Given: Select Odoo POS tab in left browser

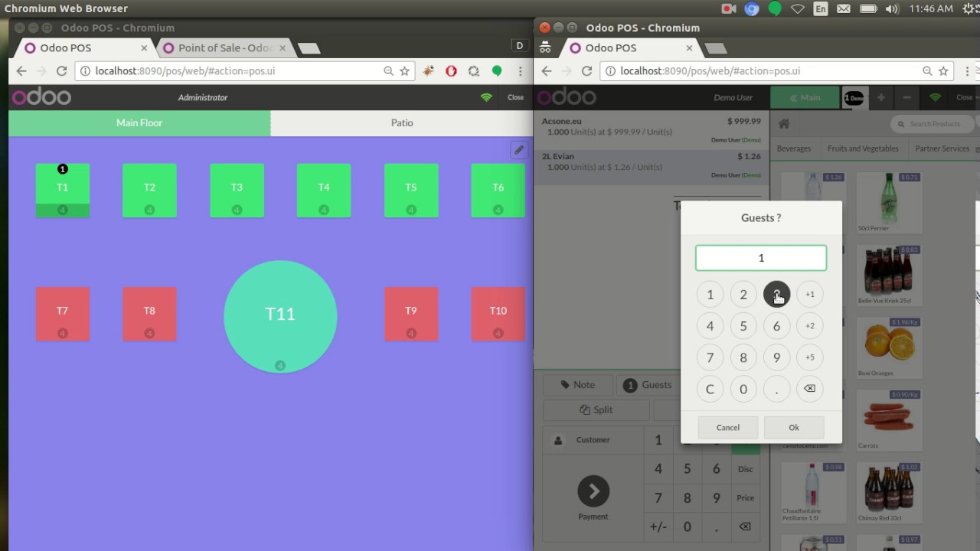Looking at the screenshot, I should pyautogui.click(x=84, y=47).
